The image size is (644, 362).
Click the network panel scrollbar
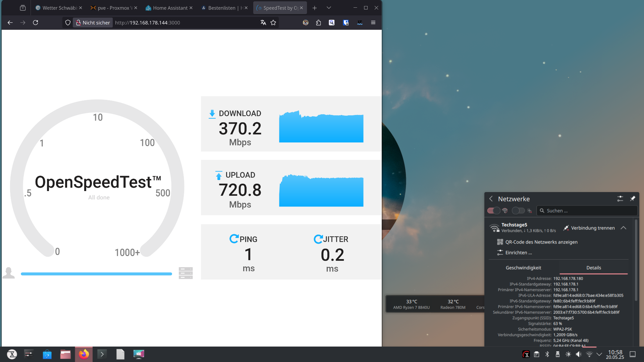coord(636,260)
